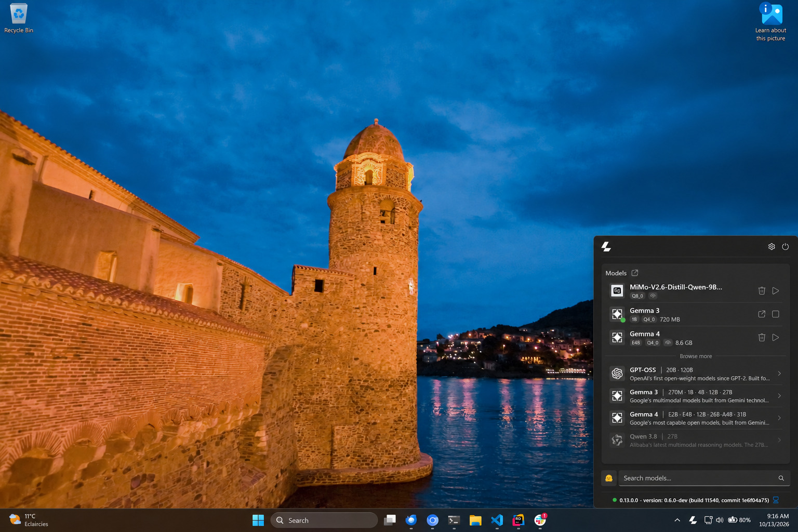Click the Qwen logo on Qwen 3.8 row

(x=617, y=440)
